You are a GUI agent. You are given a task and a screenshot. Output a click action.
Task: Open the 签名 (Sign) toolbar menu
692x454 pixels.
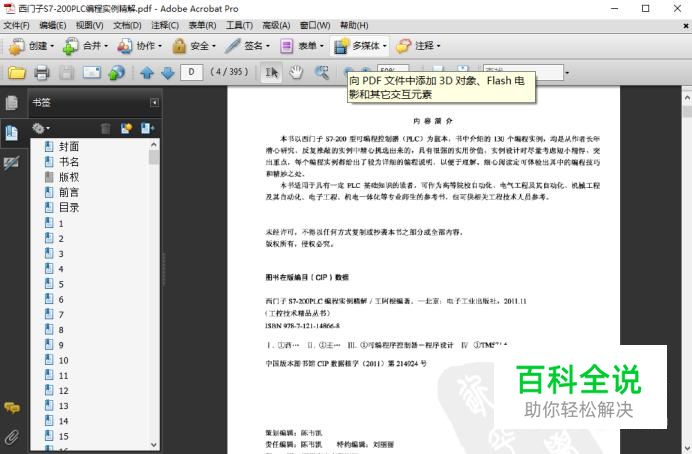point(247,46)
